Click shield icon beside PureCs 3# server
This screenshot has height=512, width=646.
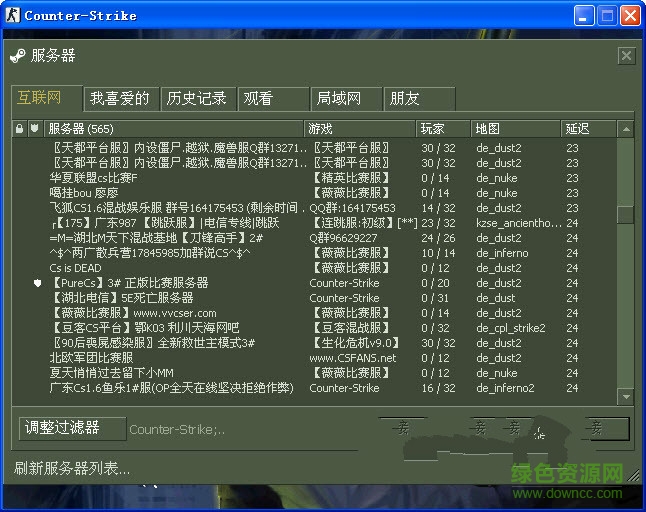37,283
